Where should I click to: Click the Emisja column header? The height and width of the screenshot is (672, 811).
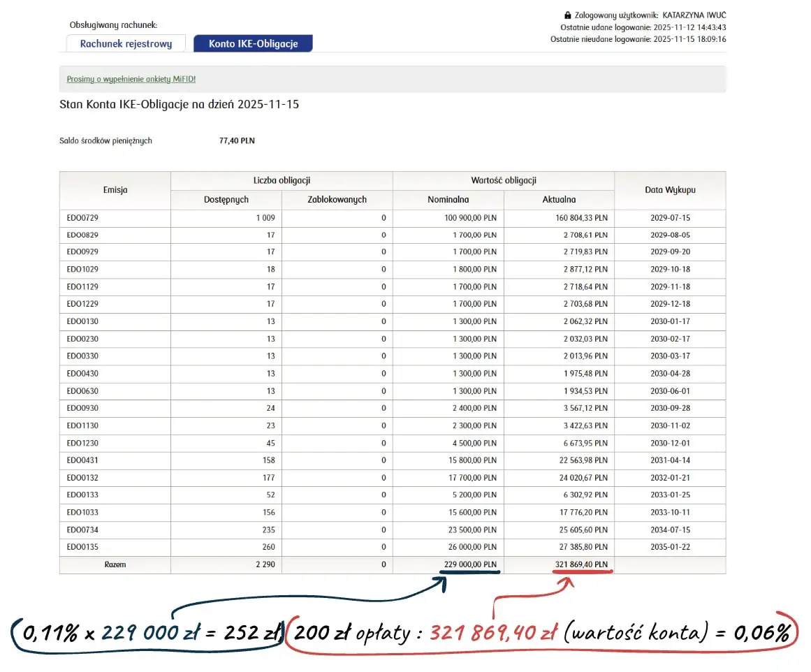pyautogui.click(x=115, y=190)
